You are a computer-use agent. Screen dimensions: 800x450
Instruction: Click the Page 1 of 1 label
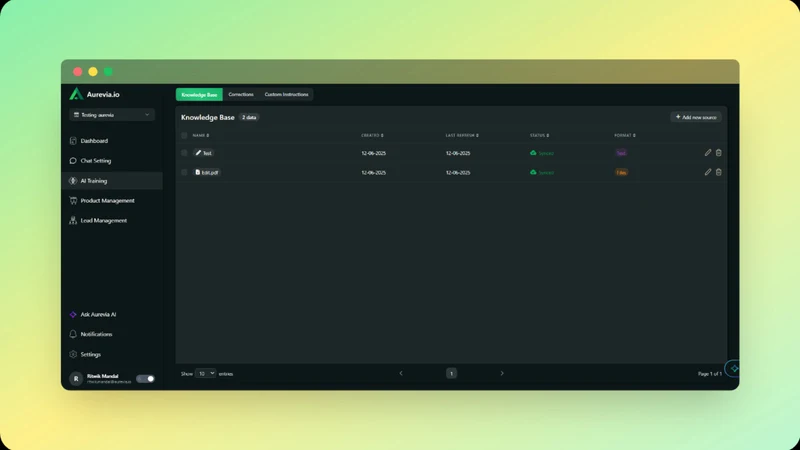click(x=710, y=374)
